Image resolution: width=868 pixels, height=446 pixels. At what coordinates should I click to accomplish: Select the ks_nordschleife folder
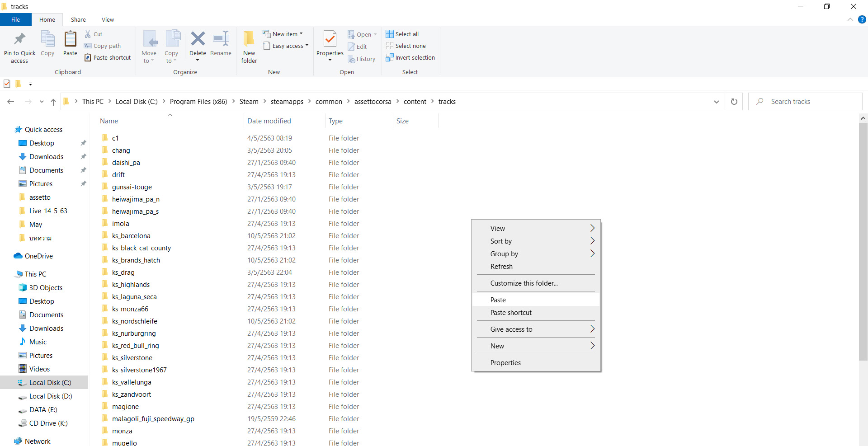click(x=135, y=321)
